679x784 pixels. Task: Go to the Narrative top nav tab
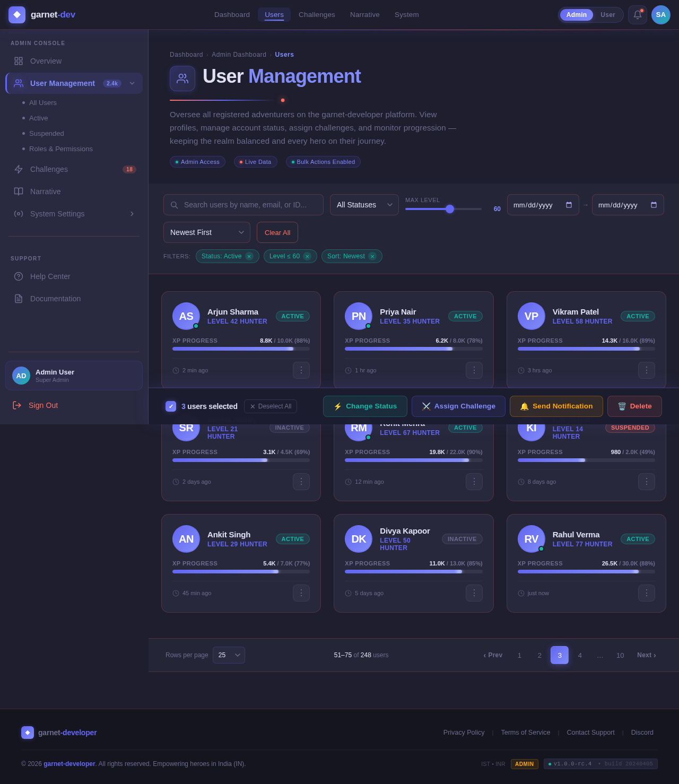365,15
